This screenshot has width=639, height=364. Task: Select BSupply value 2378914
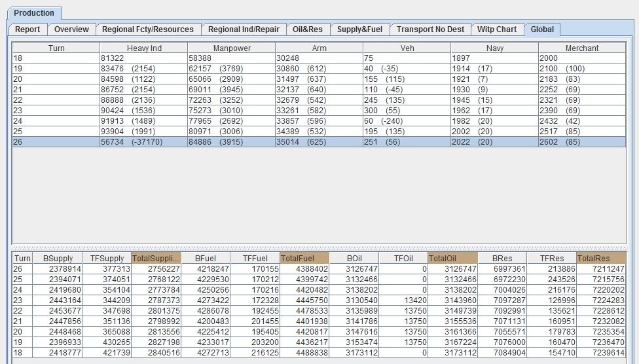(x=58, y=268)
